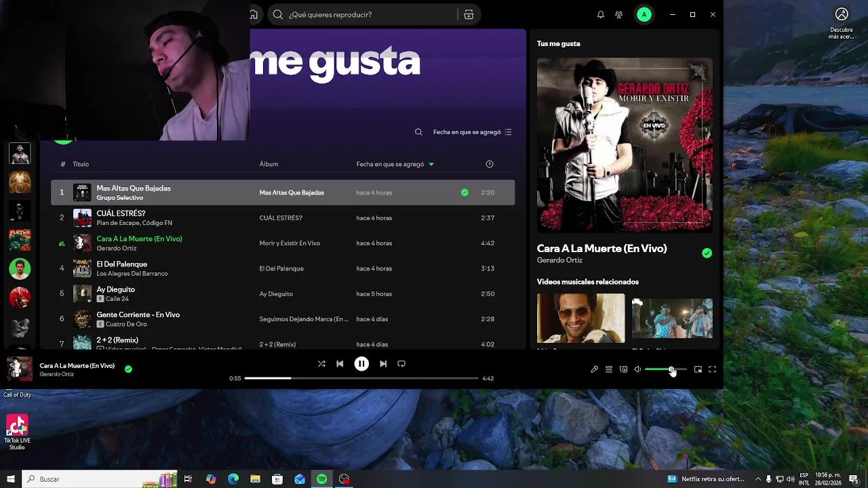Go to Spotify home
This screenshot has width=868, height=488.
click(x=254, y=14)
